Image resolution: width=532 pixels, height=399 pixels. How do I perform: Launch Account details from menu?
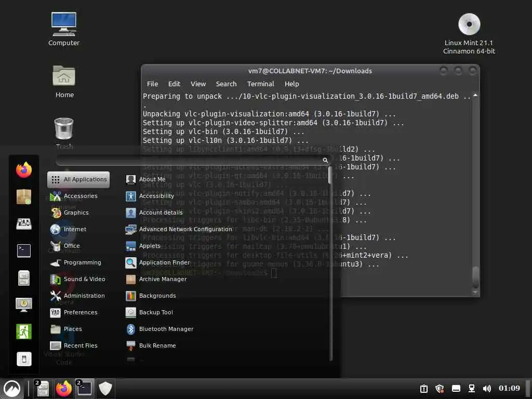[x=154, y=212]
